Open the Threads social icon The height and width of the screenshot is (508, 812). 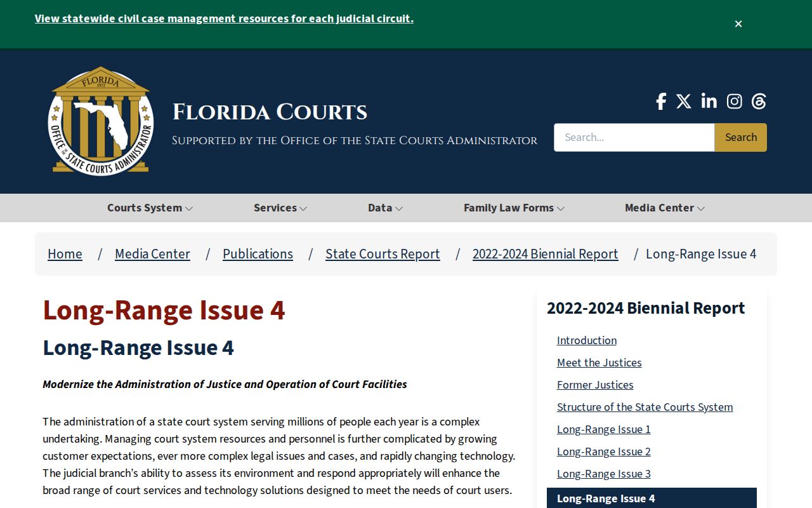click(759, 102)
